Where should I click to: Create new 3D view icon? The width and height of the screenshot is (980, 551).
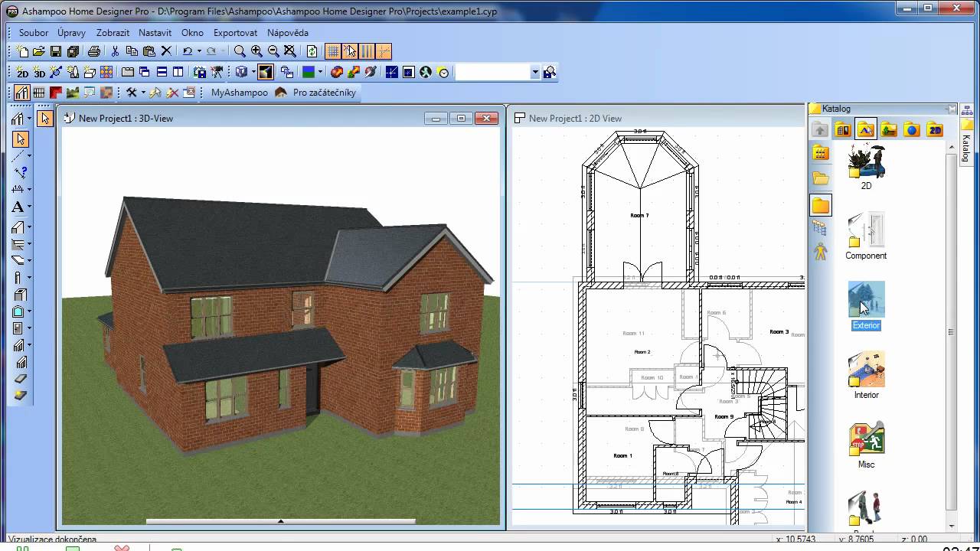39,72
